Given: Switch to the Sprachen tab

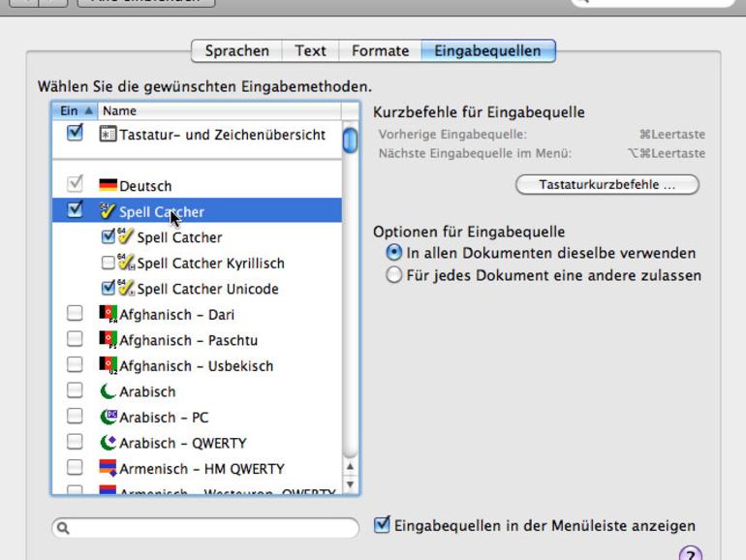Looking at the screenshot, I should pyautogui.click(x=237, y=51).
